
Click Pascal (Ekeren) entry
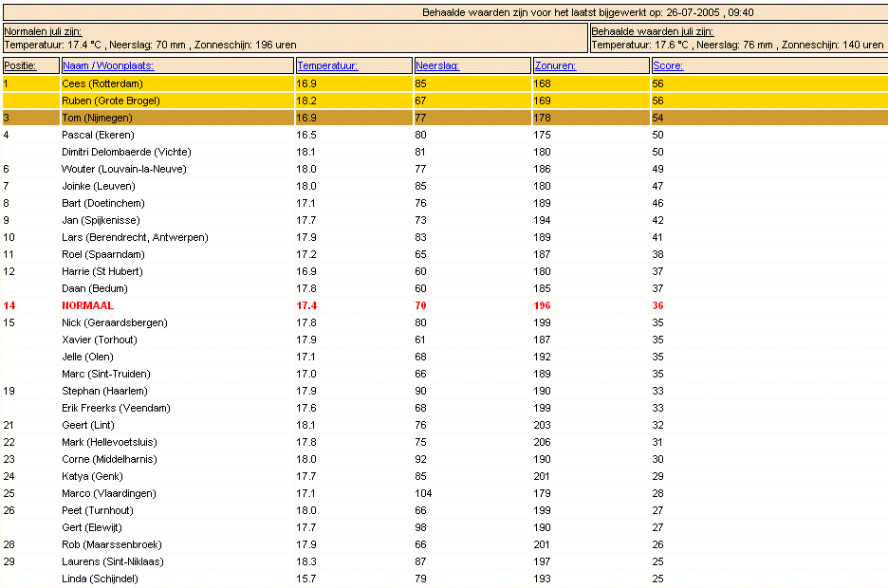[98, 135]
